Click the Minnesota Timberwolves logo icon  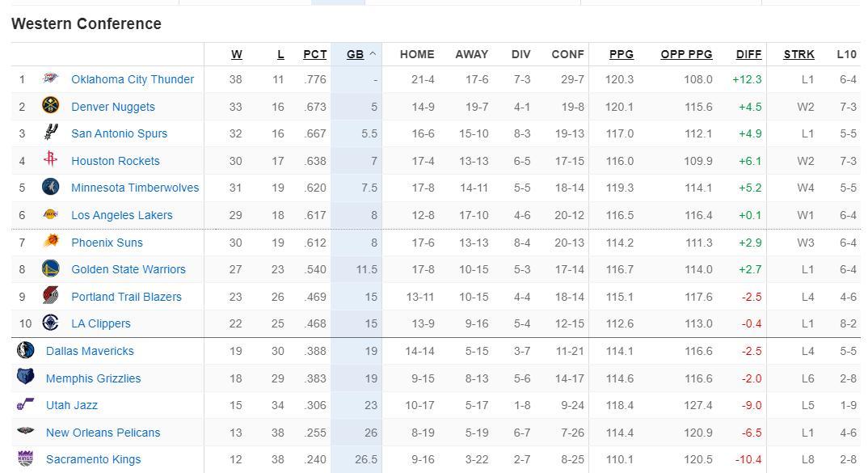[50, 188]
